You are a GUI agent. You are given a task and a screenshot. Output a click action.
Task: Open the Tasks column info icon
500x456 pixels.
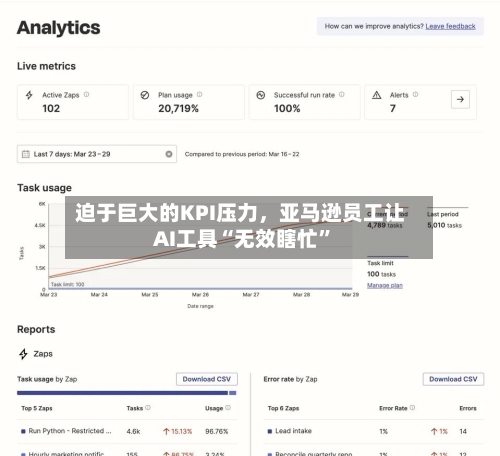pos(148,408)
